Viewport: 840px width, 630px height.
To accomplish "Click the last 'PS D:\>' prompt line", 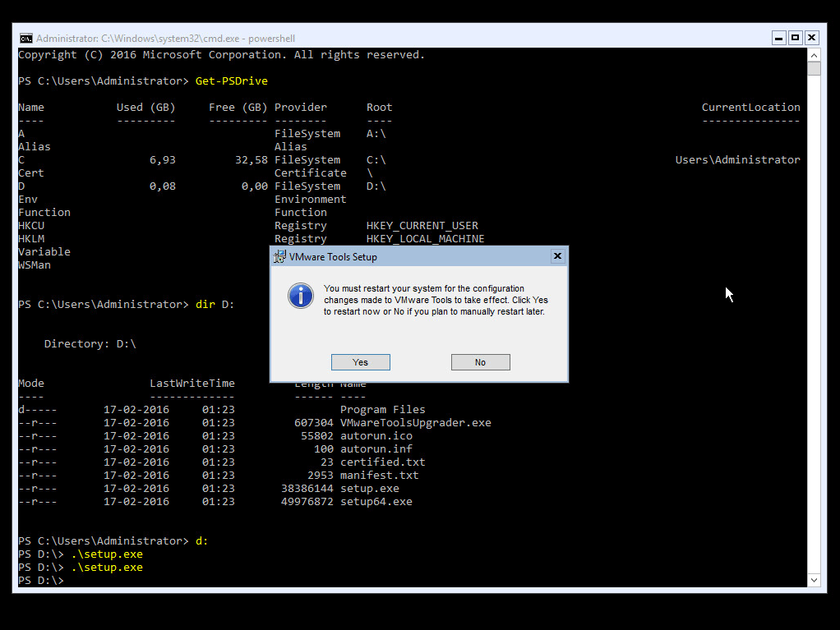I will (x=41, y=581).
